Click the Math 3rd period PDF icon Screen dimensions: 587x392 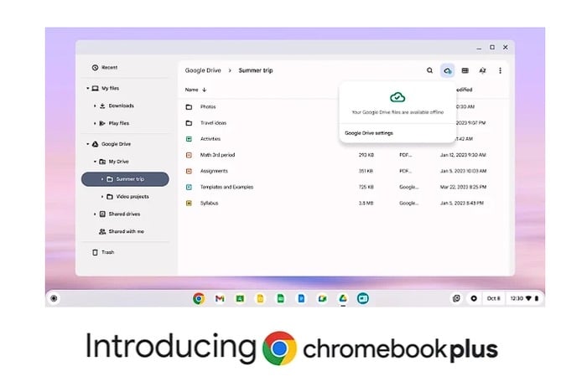(189, 155)
